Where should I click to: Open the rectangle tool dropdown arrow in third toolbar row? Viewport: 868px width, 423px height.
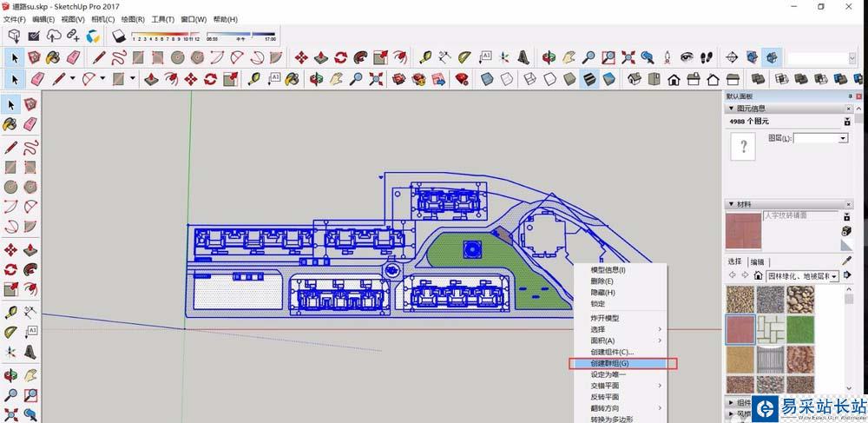[133, 79]
